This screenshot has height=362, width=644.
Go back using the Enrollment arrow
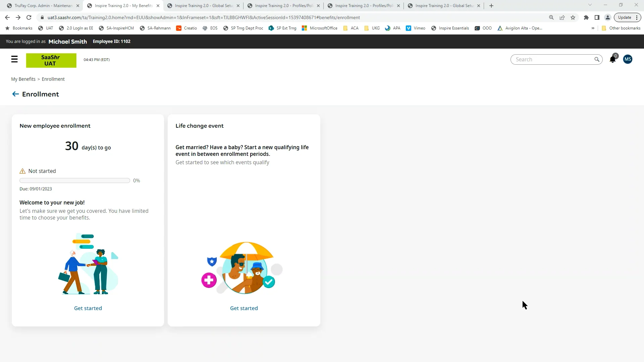point(15,94)
